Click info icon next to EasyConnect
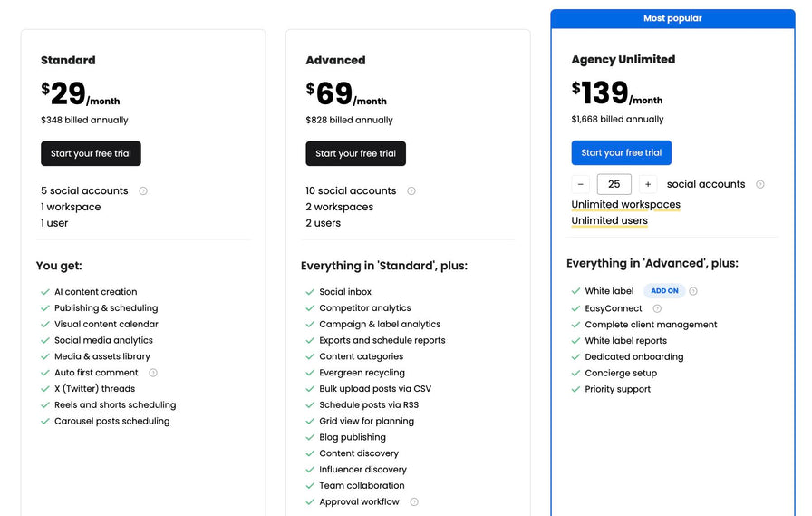Screen dimensions: 812x516 657,308
